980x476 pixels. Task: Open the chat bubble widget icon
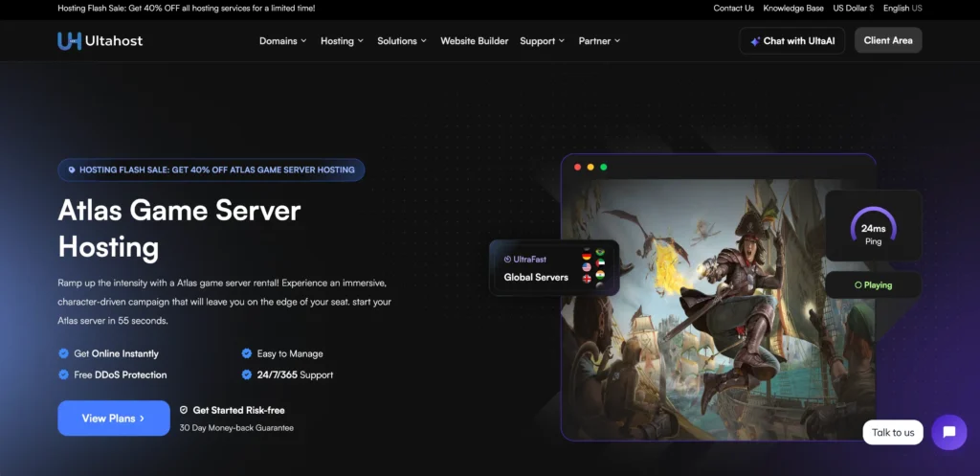(x=948, y=432)
